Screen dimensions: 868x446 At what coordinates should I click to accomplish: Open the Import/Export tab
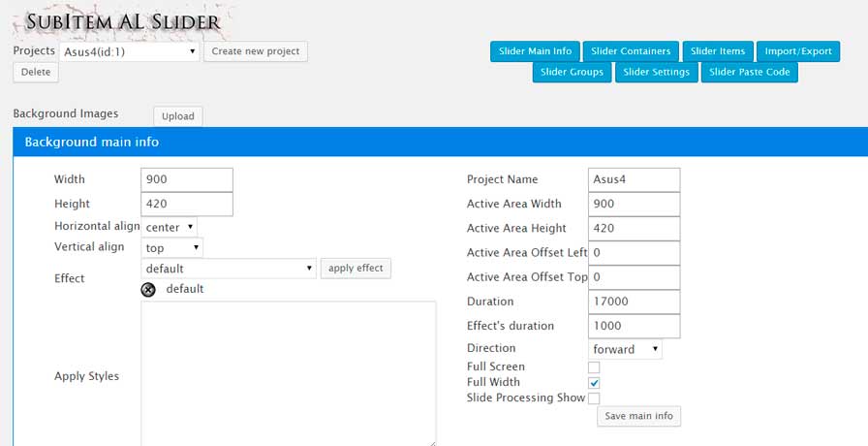(798, 51)
